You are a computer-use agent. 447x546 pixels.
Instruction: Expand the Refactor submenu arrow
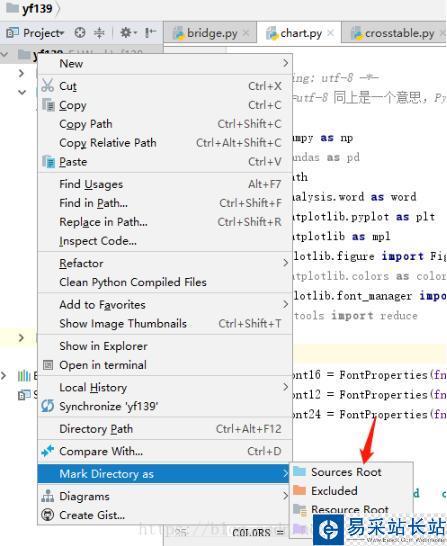click(x=285, y=263)
